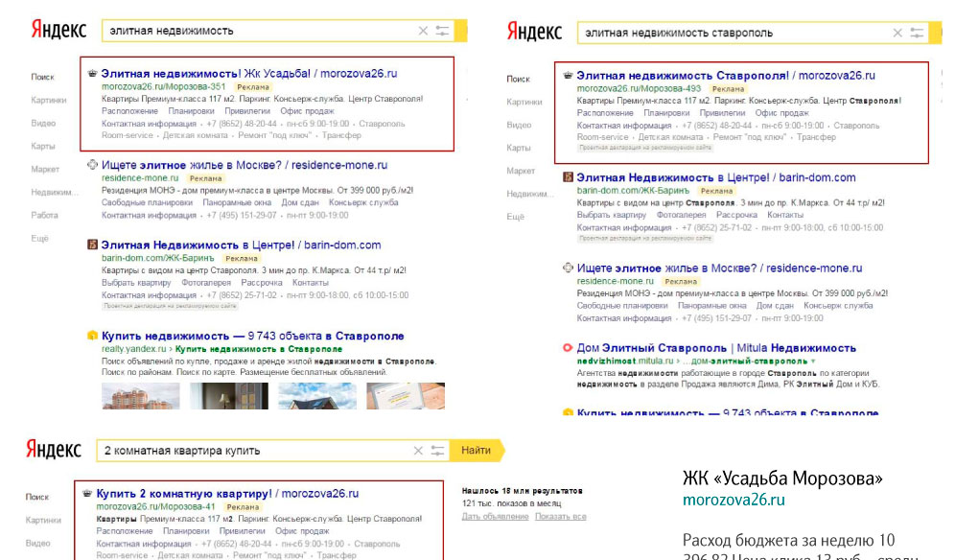The height and width of the screenshot is (560, 955).
Task: Open search settings beside "элитная недвижимость ставрополь" query
Action: [917, 33]
